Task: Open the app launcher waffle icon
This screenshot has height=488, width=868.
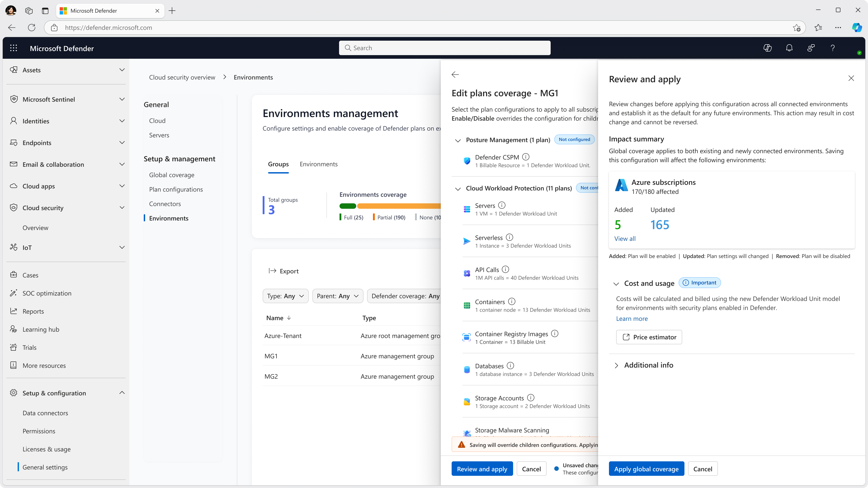Action: pyautogui.click(x=14, y=48)
